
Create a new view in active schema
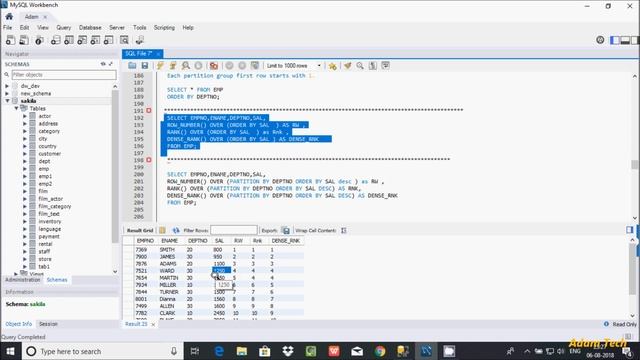pyautogui.click(x=82, y=40)
